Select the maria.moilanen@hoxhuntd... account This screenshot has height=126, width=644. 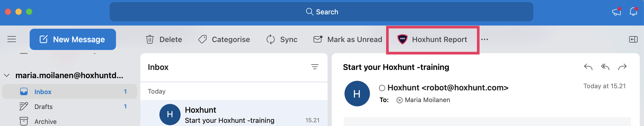pyautogui.click(x=69, y=75)
